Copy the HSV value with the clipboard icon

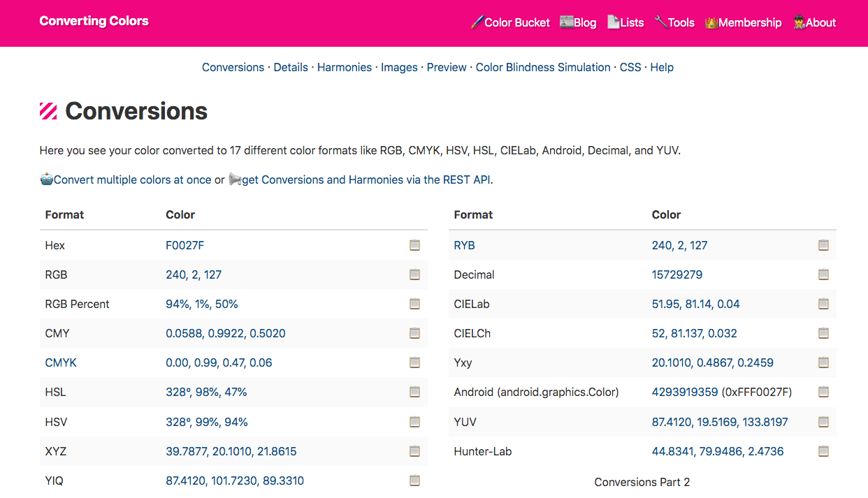414,422
